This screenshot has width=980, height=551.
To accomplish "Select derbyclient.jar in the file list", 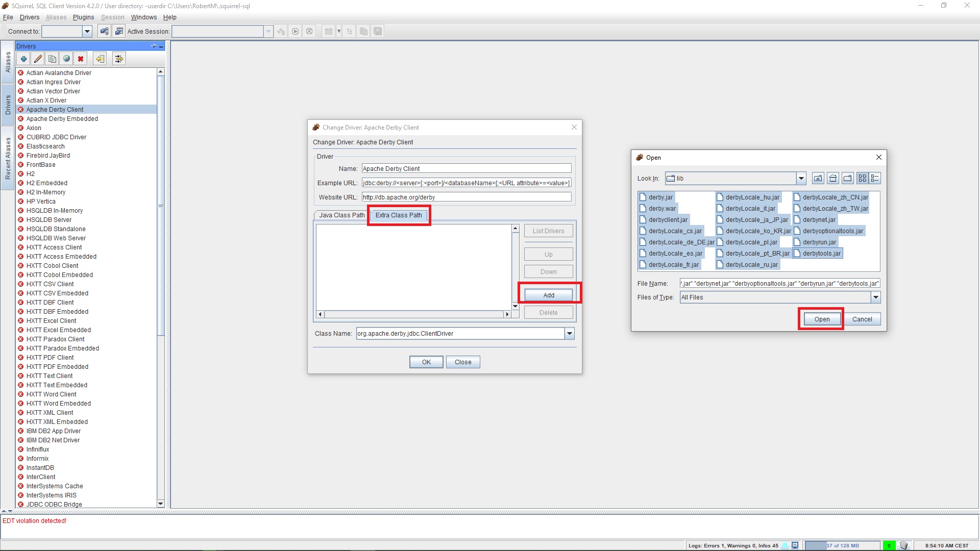I will click(668, 220).
